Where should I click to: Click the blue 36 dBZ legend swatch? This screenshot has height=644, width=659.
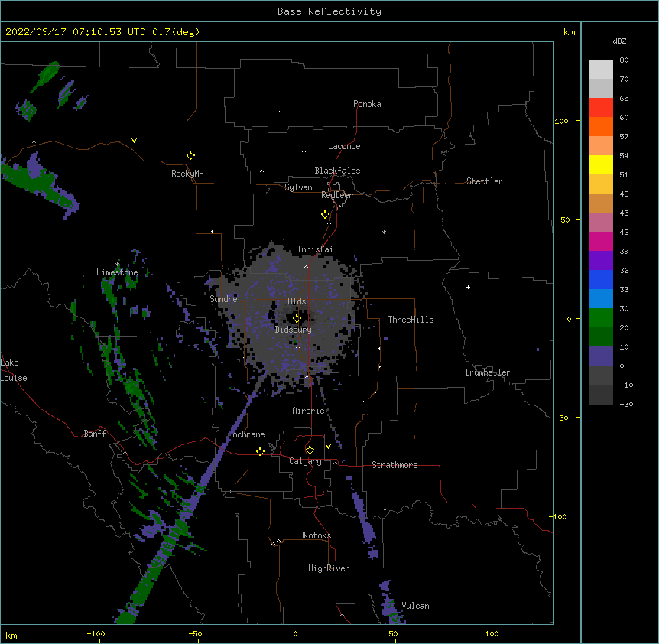601,279
